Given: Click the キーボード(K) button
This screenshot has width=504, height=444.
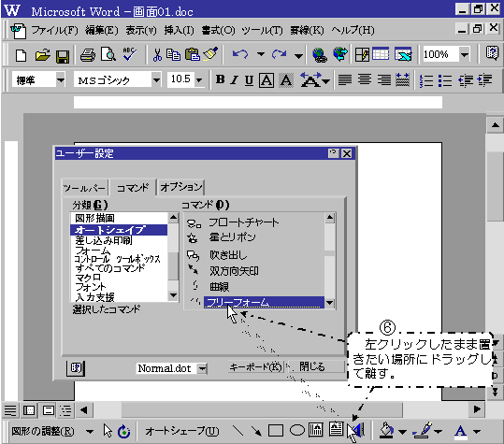Looking at the screenshot, I should click(255, 367).
